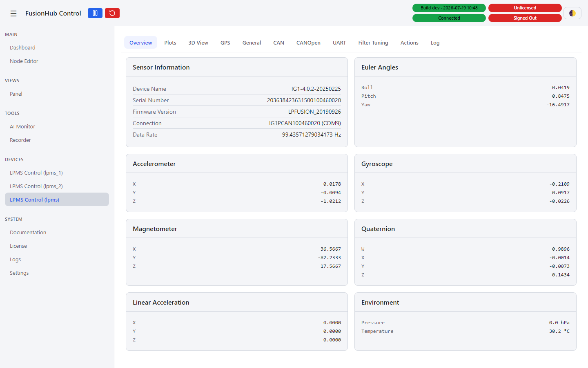Click magnetometer Y value -82.2333
This screenshot has width=588, height=368.
(329, 258)
